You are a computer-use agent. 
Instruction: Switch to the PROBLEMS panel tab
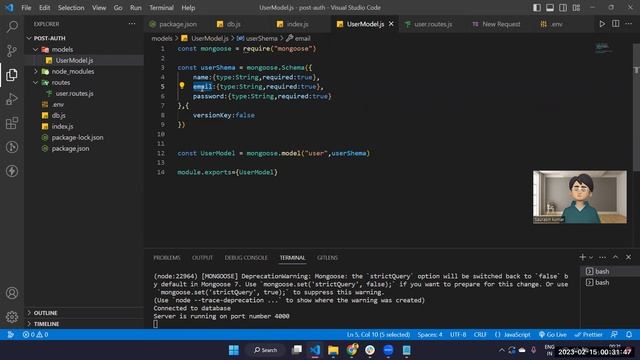[167, 258]
